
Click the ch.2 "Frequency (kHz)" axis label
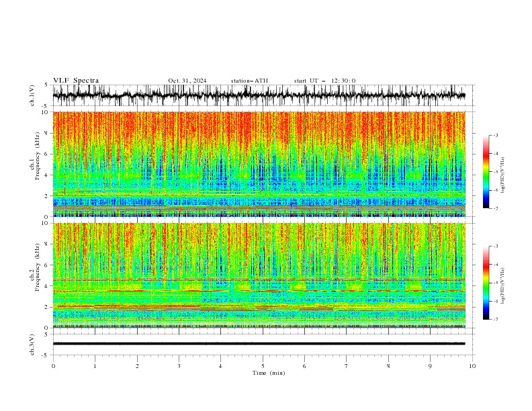tap(38, 267)
